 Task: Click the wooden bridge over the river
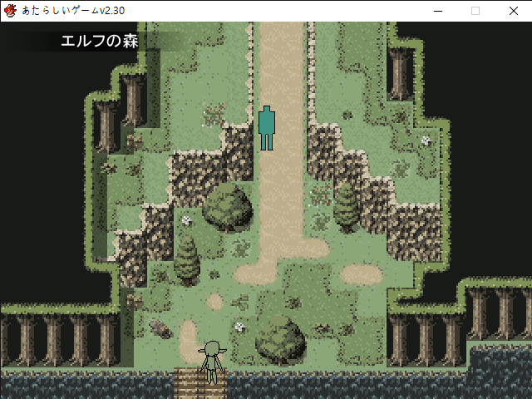(199, 383)
